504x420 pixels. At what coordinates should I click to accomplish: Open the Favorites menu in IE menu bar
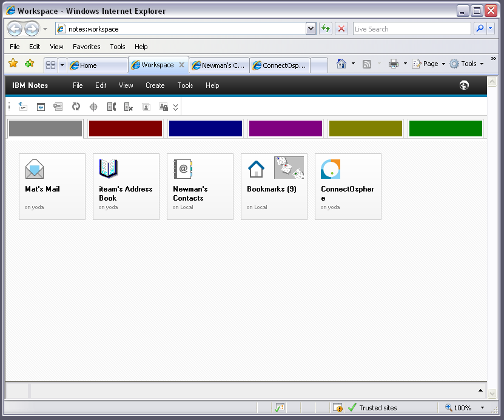click(86, 47)
